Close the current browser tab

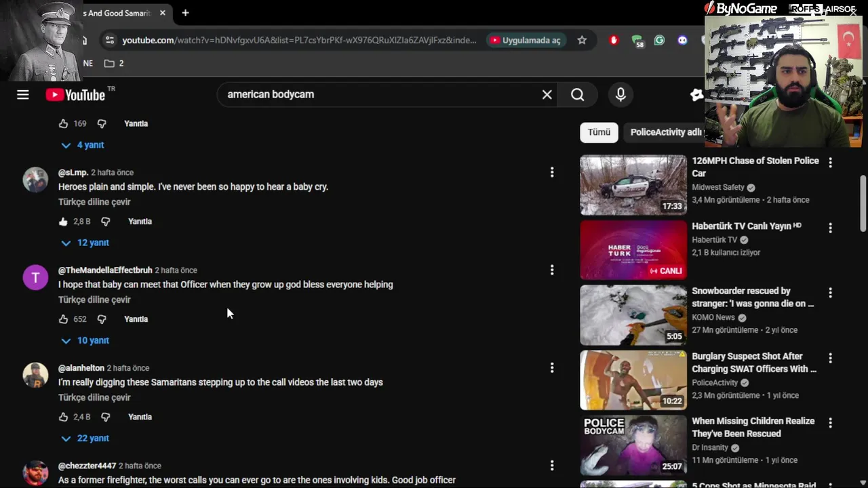coord(163,13)
